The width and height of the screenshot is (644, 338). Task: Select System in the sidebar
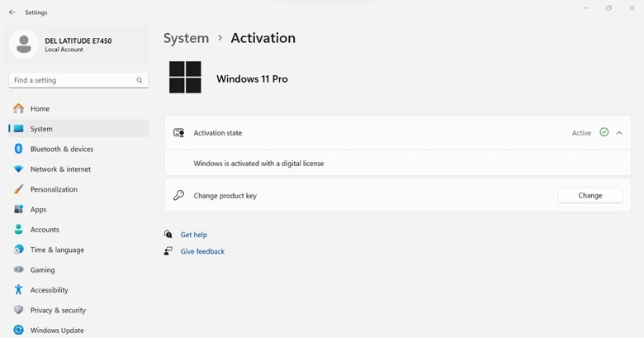click(x=78, y=129)
